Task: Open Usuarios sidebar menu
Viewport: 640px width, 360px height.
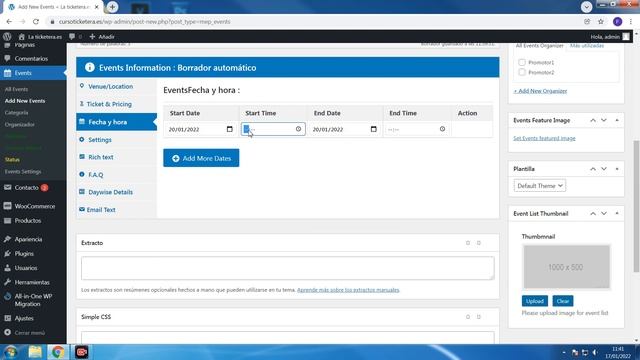Action: [26, 268]
